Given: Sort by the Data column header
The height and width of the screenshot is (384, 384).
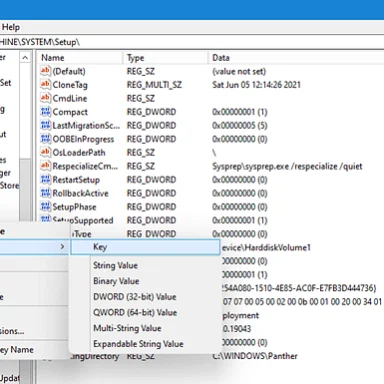Looking at the screenshot, I should point(296,58).
